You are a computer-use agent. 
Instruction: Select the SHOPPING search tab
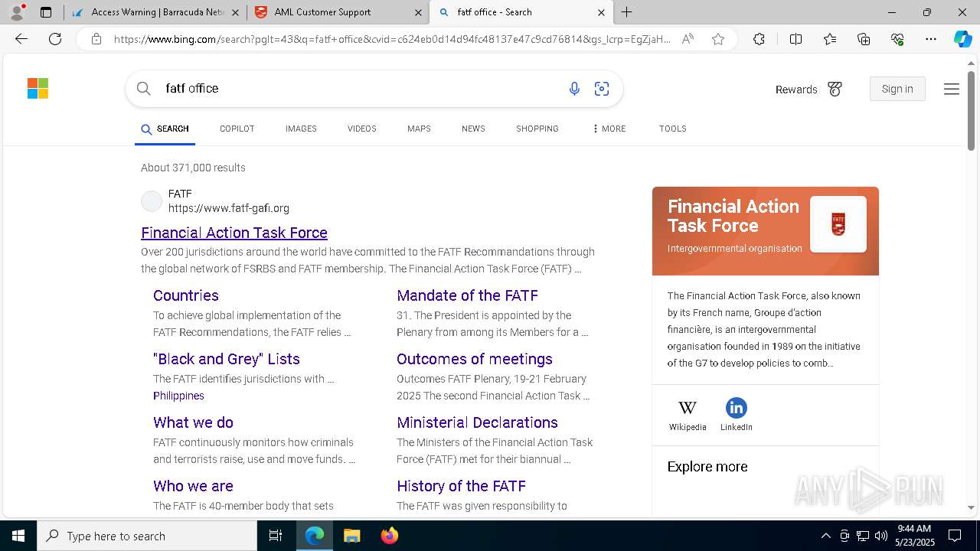tap(537, 129)
